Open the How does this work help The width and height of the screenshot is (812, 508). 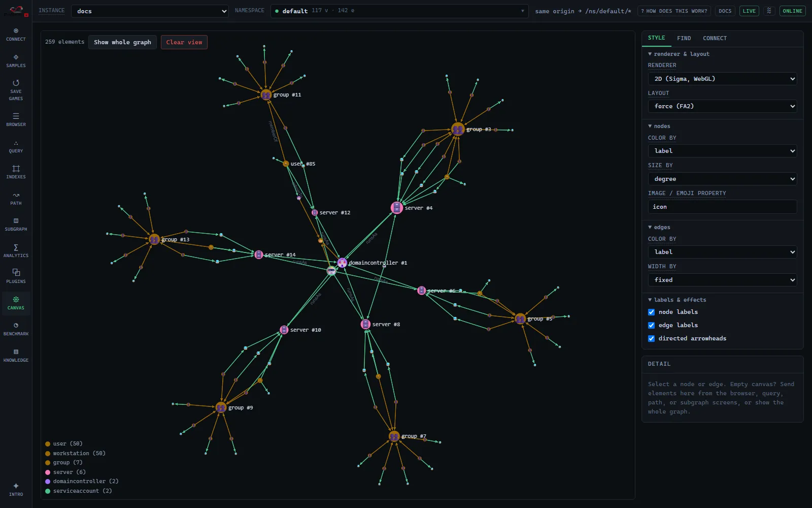pos(674,11)
